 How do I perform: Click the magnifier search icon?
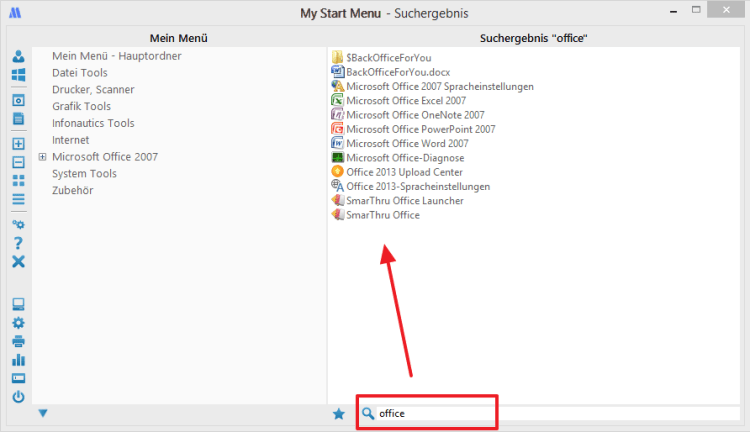click(x=367, y=413)
